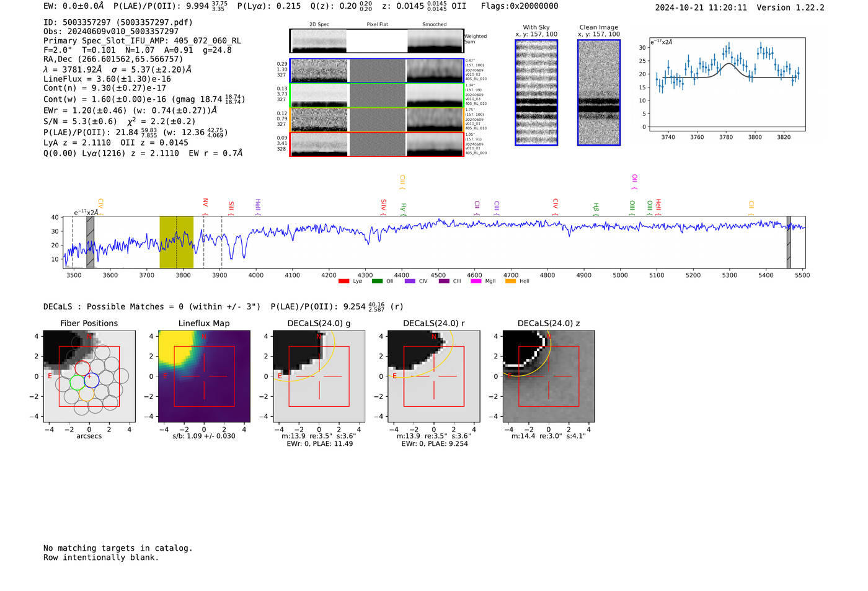Click the EW: 0.0±0.0Å header value
Viewport: 868px width, 591px height.
(x=74, y=6)
